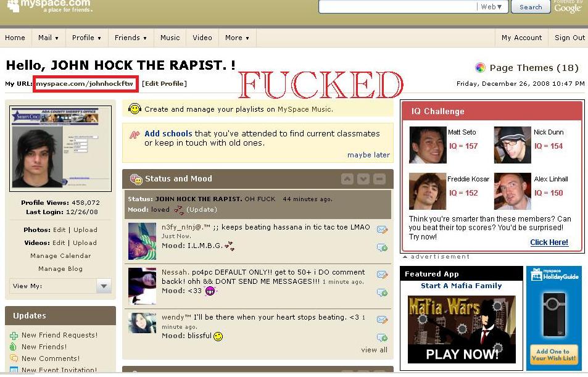The height and width of the screenshot is (377, 588).
Task: Click Upload next to Photos
Action: (x=86, y=230)
